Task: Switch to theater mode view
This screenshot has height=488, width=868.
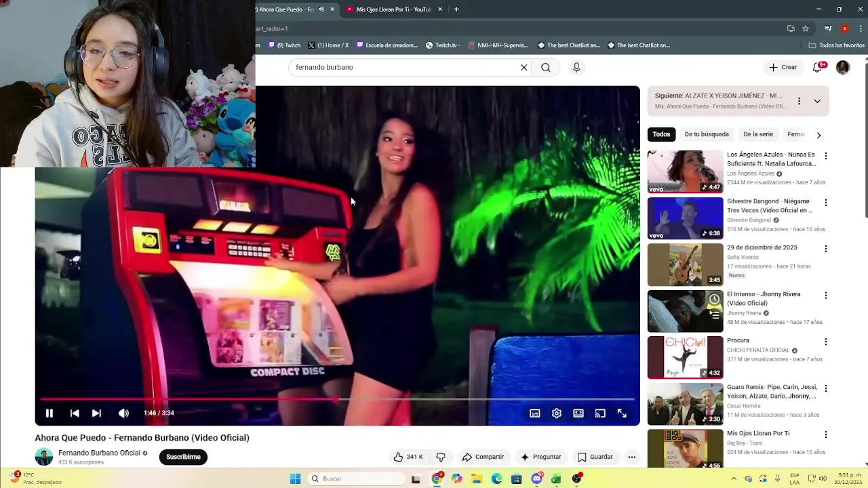Action: coord(578,413)
